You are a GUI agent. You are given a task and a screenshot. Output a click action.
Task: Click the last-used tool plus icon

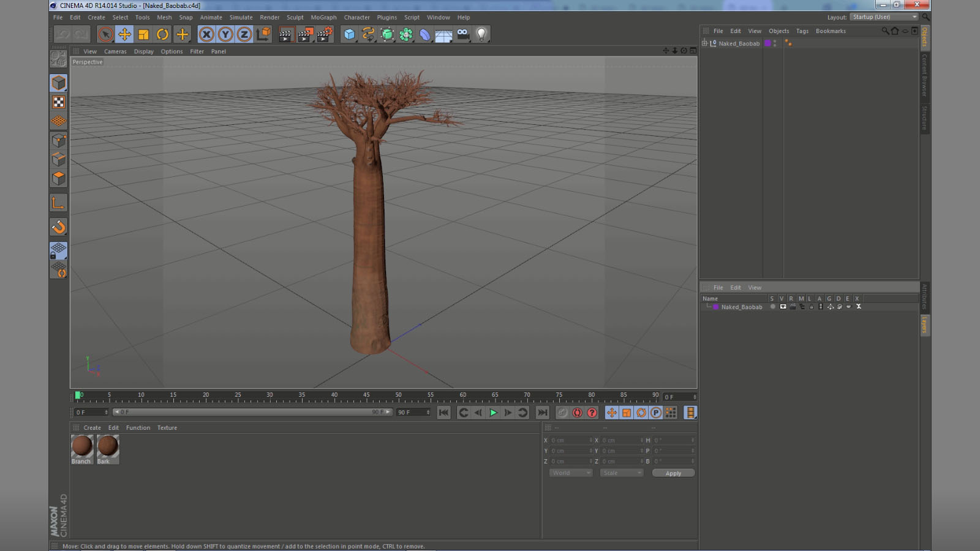[182, 34]
